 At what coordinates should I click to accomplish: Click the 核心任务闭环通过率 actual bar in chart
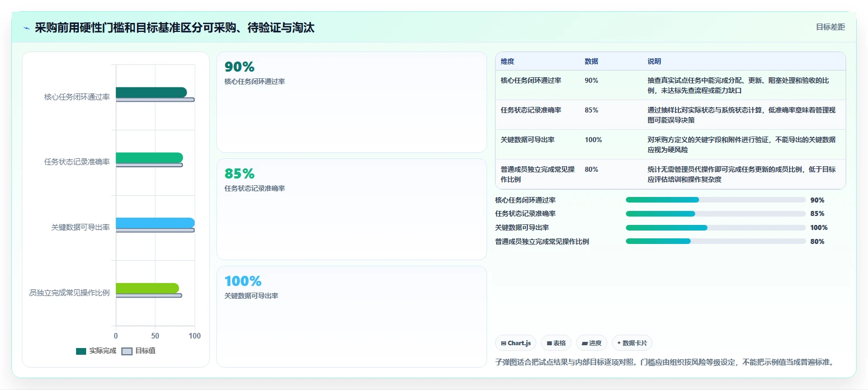(151, 92)
